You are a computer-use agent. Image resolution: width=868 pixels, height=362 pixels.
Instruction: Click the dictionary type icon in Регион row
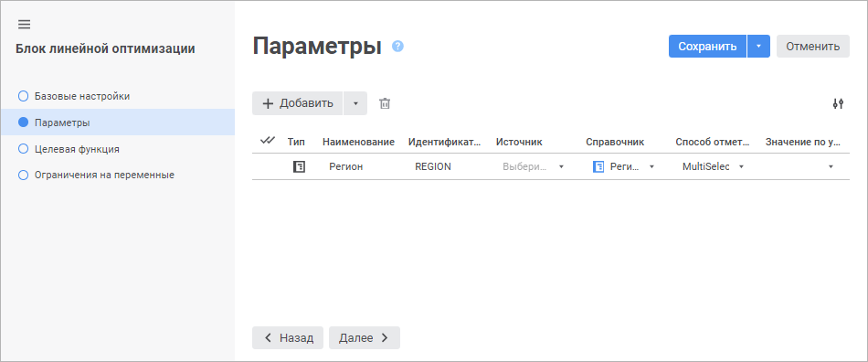point(299,166)
